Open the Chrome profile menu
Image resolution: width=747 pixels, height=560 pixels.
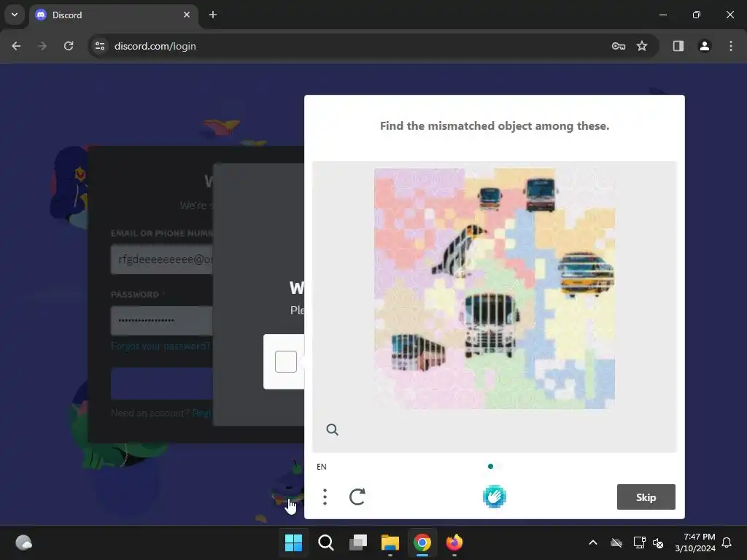coord(705,46)
